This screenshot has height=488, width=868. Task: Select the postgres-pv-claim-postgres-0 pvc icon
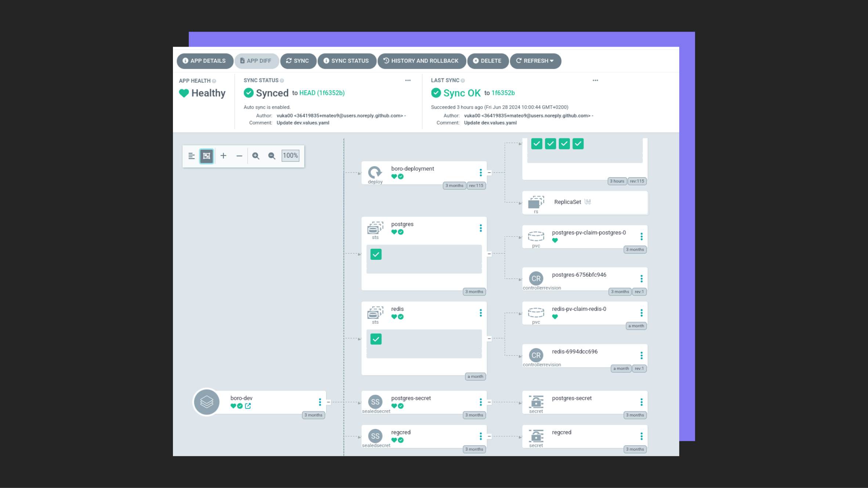coord(536,236)
